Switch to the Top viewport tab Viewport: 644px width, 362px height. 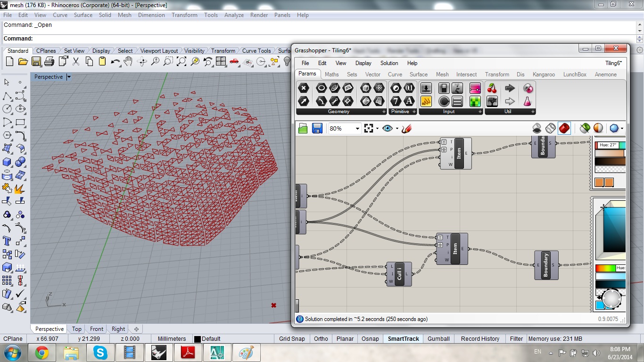pyautogui.click(x=77, y=329)
